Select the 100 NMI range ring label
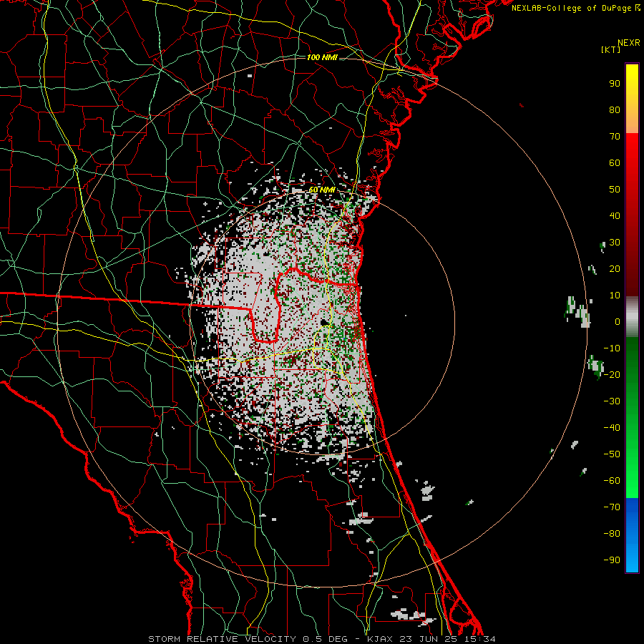Screen dimensions: 644x644 pyautogui.click(x=322, y=57)
